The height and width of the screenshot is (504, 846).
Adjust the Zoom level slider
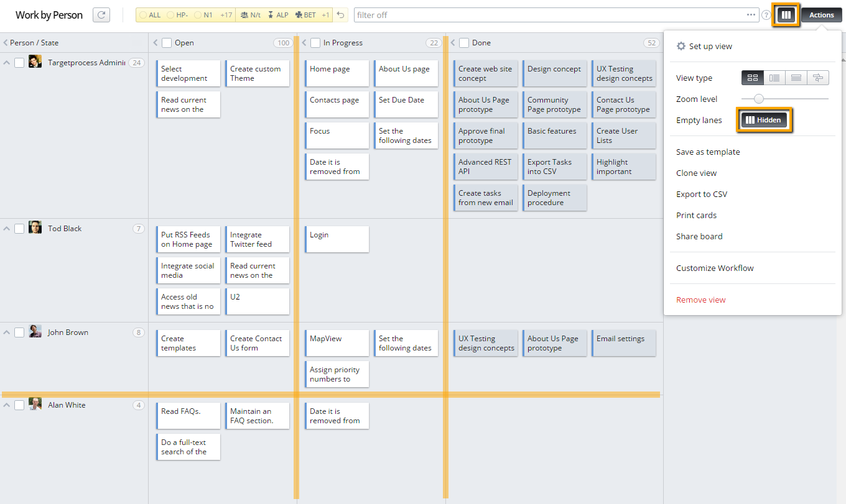pyautogui.click(x=758, y=98)
